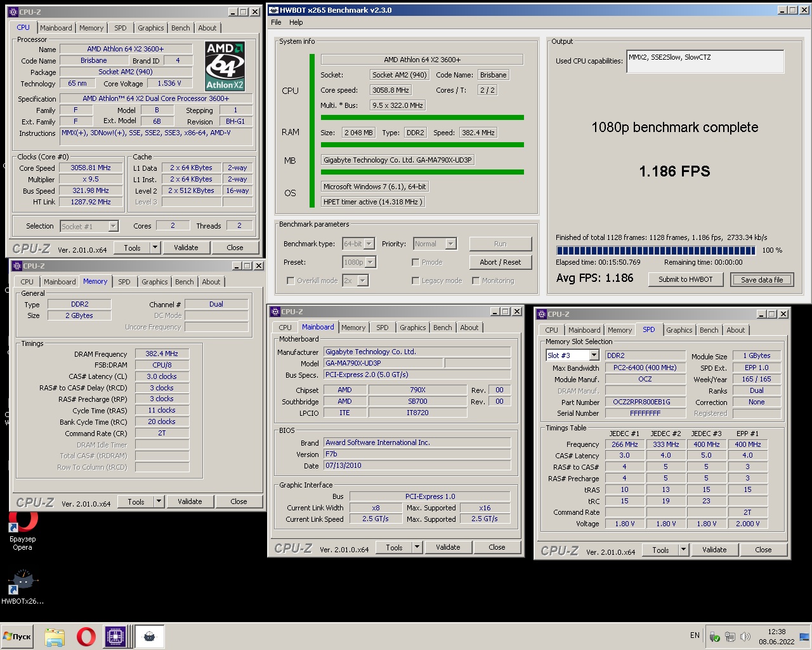The height and width of the screenshot is (650, 812).
Task: Click the Core Voltage 1.536 V value
Action: point(169,83)
